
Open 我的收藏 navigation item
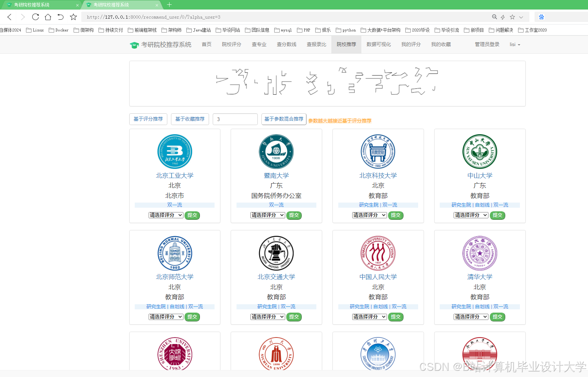[441, 44]
